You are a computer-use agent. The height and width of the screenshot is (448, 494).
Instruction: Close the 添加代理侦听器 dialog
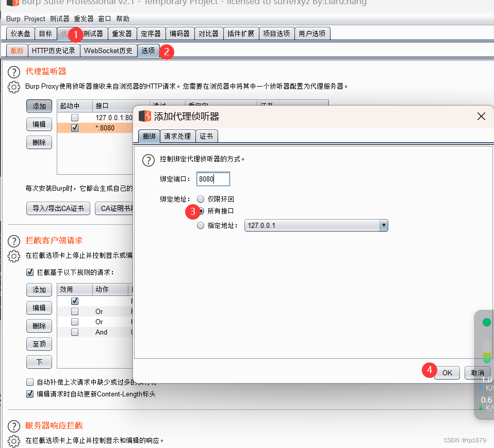481,117
